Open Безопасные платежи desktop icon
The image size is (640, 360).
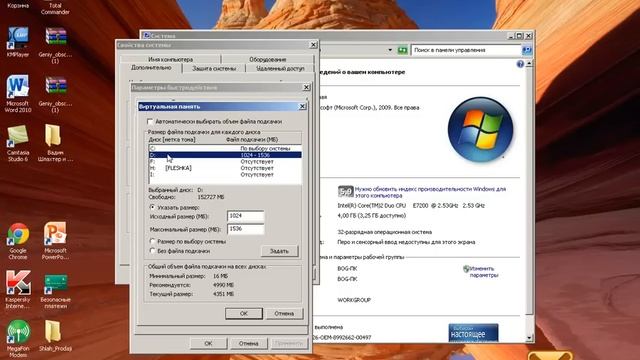56,291
